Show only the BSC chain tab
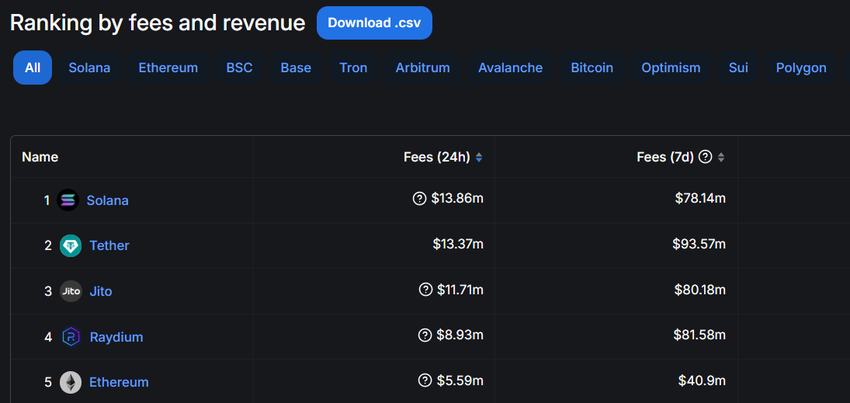850x403 pixels. [x=239, y=68]
